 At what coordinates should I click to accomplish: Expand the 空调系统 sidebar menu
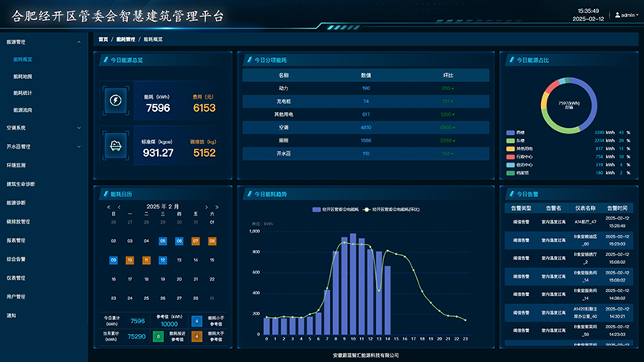click(78, 127)
